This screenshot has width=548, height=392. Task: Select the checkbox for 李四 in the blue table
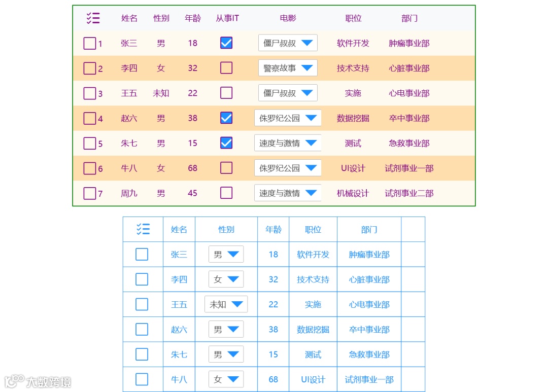[x=142, y=279]
